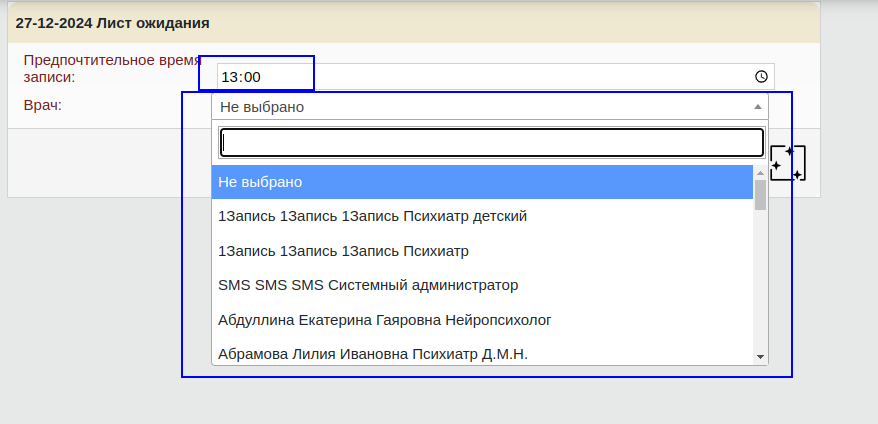Click the hours '13' in time field
The height and width of the screenshot is (424, 878).
(229, 76)
